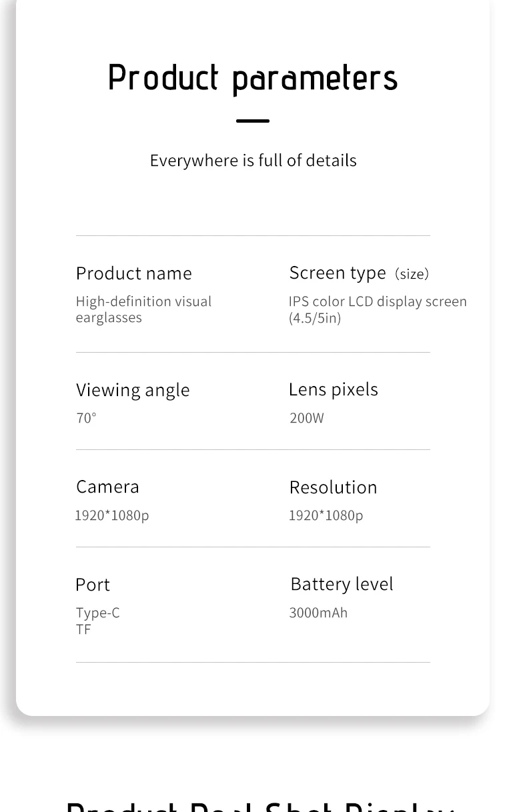Click the 200W value
Viewport: 527px width, 812px height.
307,418
